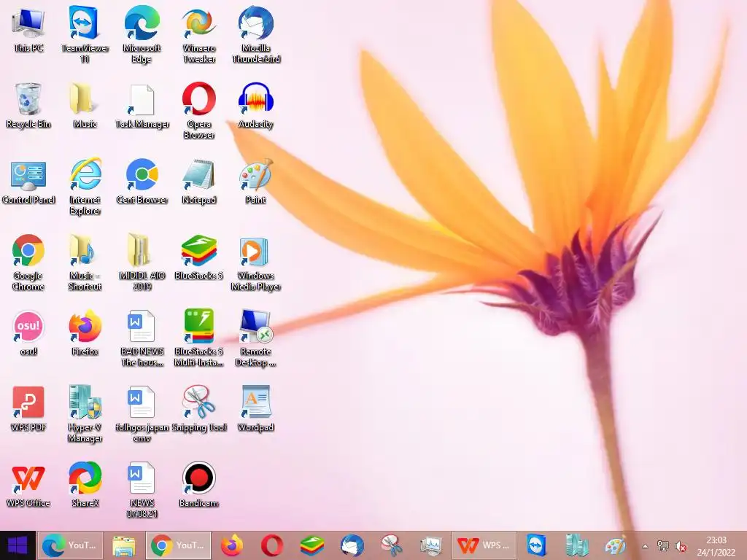Open File Explorer from the taskbar
The width and height of the screenshot is (747, 560).
[x=123, y=545]
